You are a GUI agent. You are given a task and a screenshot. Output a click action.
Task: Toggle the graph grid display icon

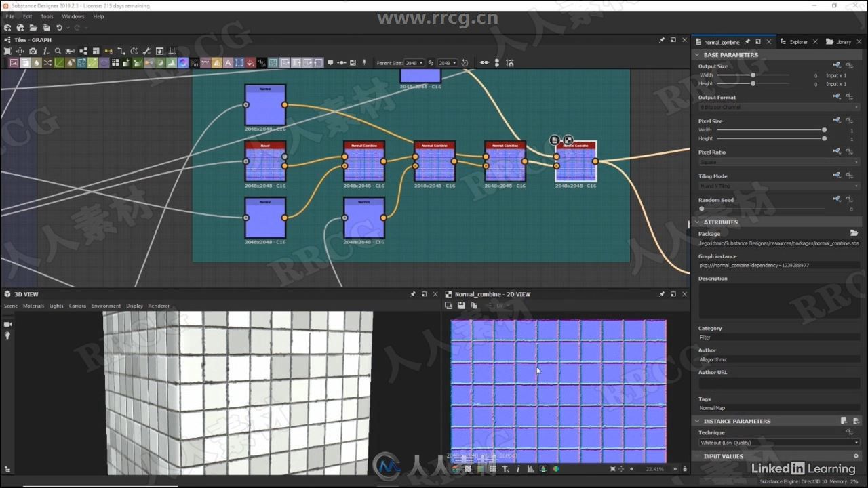pos(172,51)
